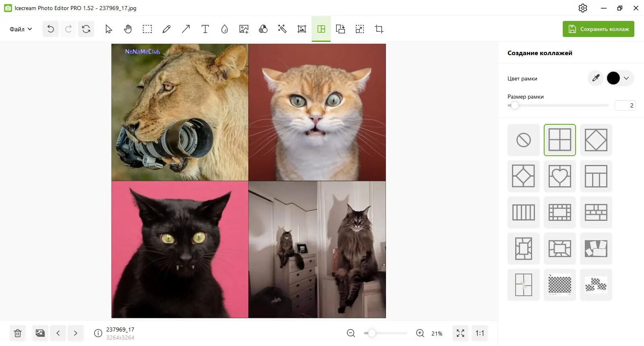Select the heart-shaped collage layout
The image size is (644, 346).
click(560, 176)
